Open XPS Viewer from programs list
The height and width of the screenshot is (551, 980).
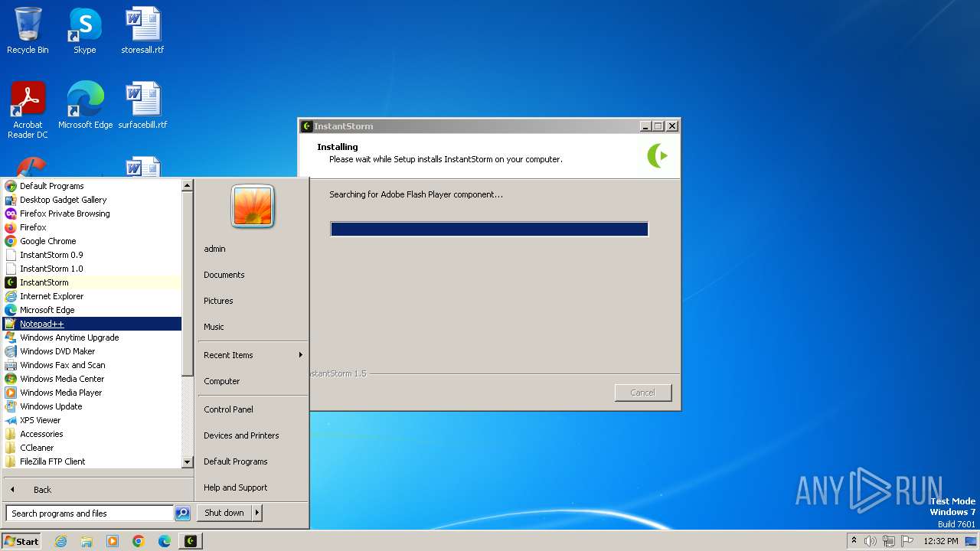(92, 420)
